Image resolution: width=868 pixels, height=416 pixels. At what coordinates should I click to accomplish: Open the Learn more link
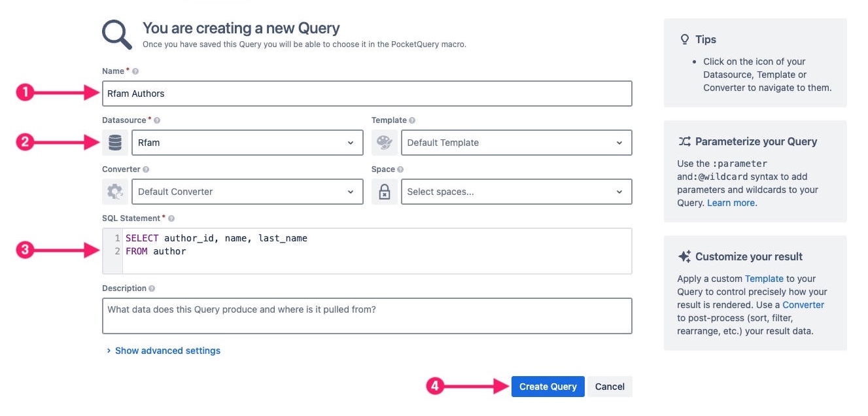(731, 202)
